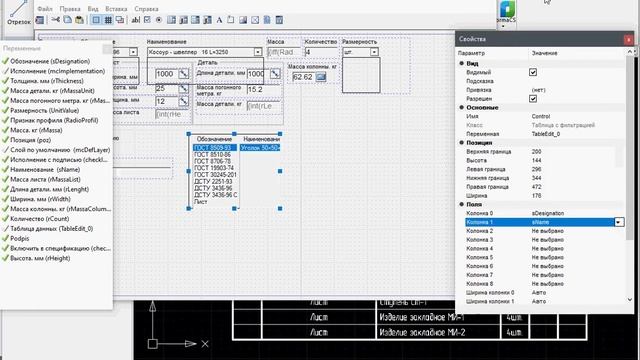Image resolution: width=640 pixels, height=360 pixels.
Task: Click the Paste clipboard icon
Action: coord(80,20)
